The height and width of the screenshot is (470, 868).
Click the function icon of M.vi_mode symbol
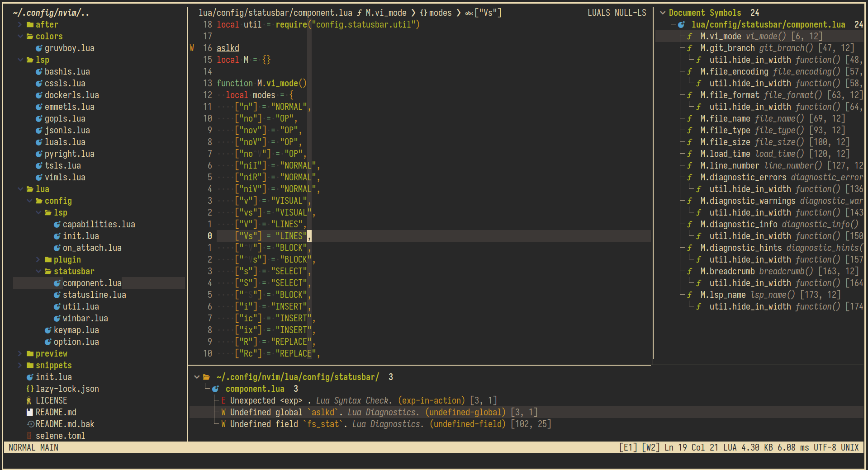tap(690, 36)
